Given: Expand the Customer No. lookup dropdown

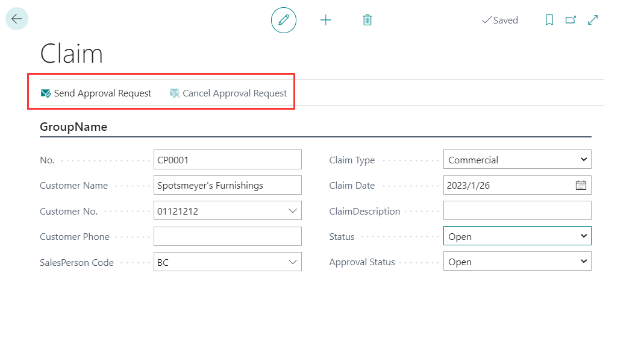Looking at the screenshot, I should click(x=293, y=210).
